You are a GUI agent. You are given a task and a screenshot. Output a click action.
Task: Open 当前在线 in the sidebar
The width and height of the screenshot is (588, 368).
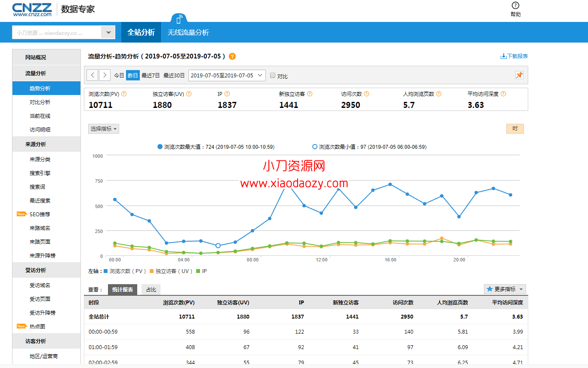40,116
